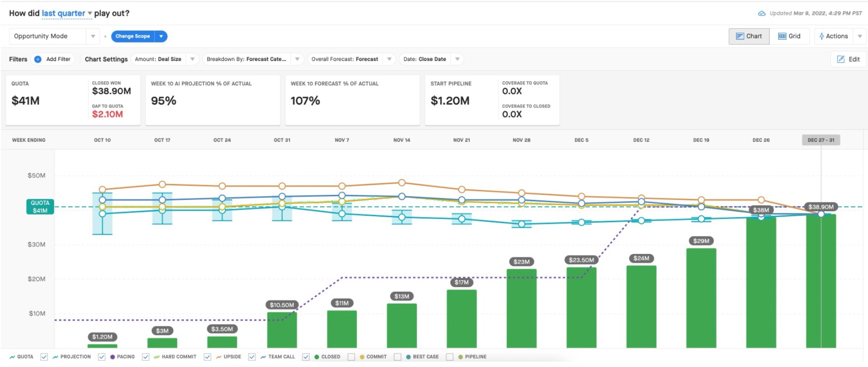Enable the Pipeline series checkbox
Viewport: 868px width, 367px height.
click(450, 357)
